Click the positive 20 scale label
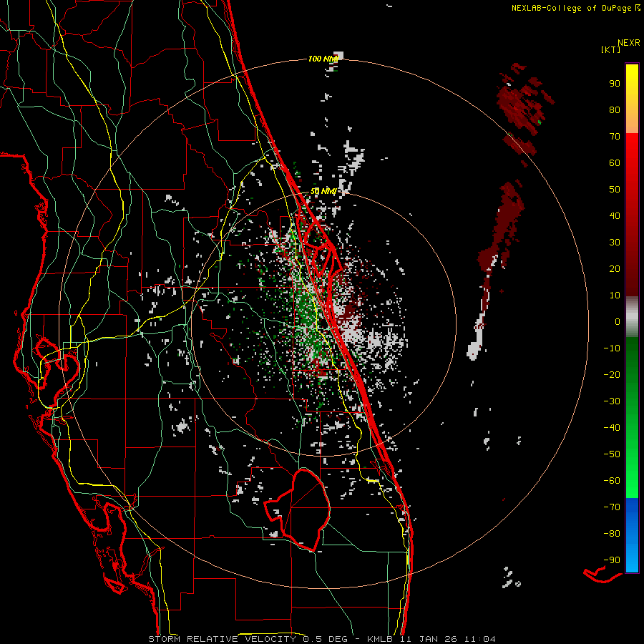Screen dimensions: 644x644 coord(615,268)
